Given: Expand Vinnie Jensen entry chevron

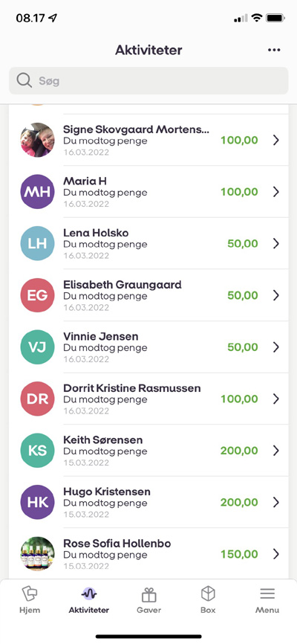Looking at the screenshot, I should 276,347.
